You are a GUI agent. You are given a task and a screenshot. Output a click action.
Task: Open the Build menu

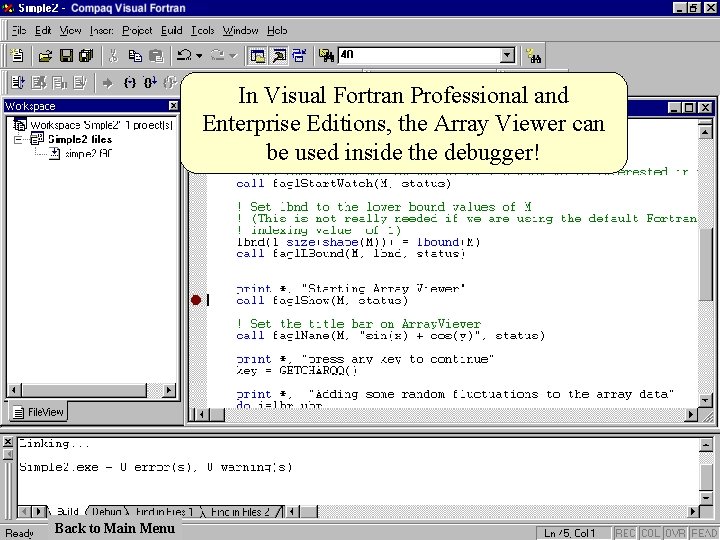(172, 31)
